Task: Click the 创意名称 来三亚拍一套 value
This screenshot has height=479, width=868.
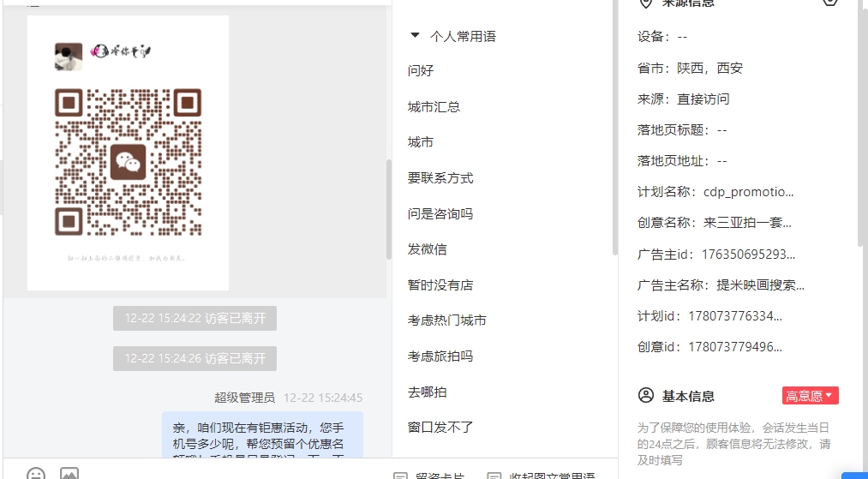Action: 747,223
